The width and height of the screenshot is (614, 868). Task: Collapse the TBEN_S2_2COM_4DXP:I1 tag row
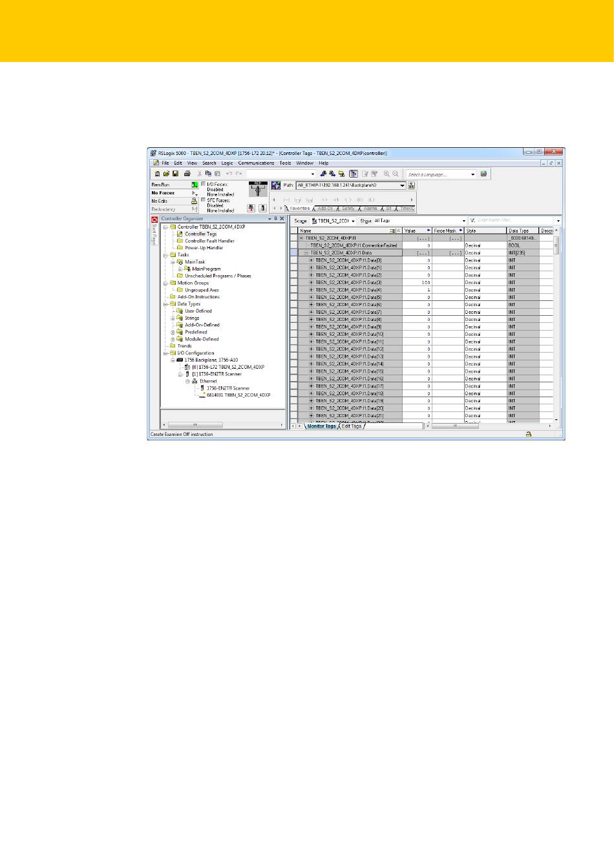301,238
